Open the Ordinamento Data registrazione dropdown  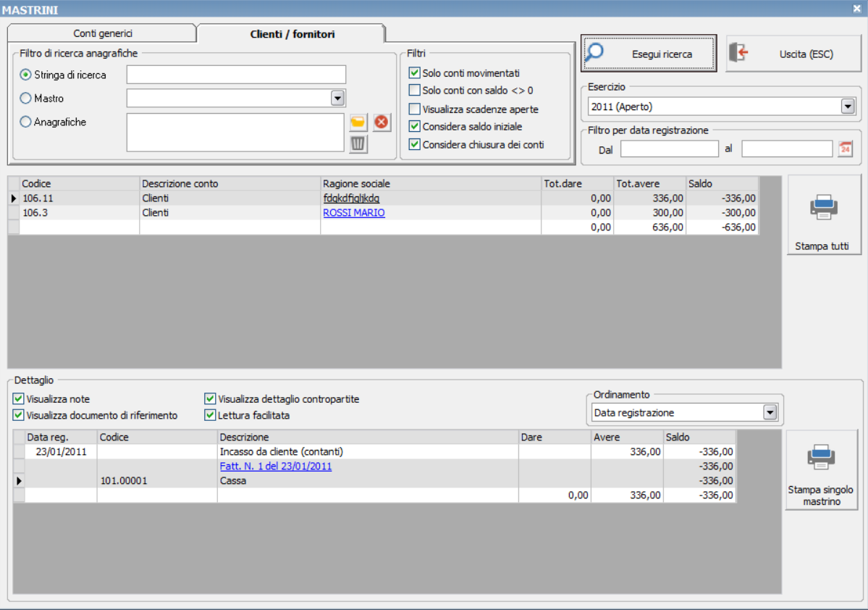coord(770,413)
